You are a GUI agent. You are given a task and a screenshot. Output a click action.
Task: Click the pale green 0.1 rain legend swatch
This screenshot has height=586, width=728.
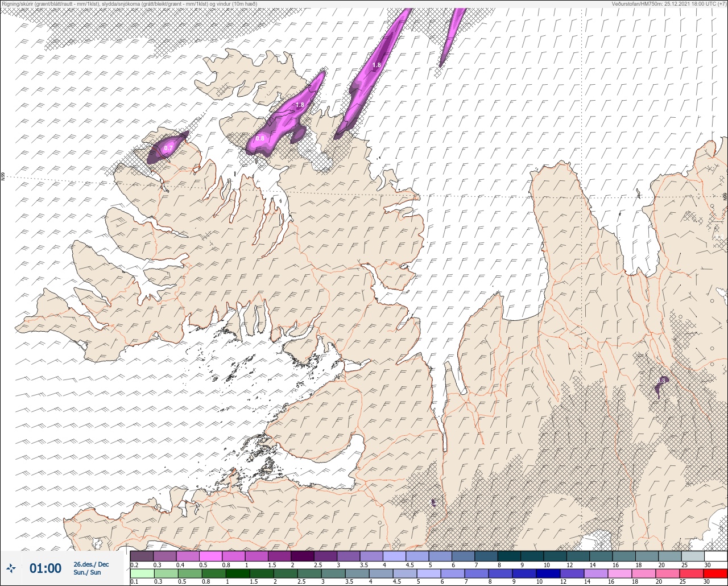click(142, 573)
